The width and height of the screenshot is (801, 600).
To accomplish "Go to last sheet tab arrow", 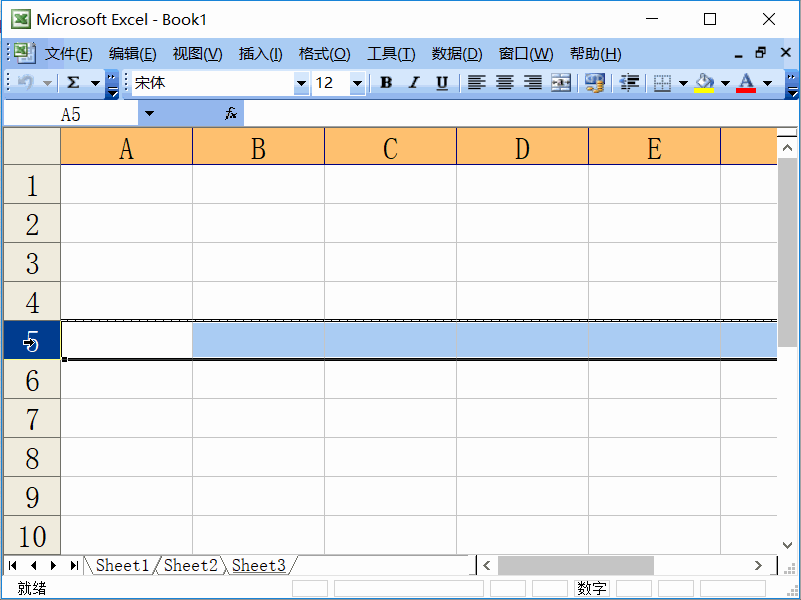I will pos(75,565).
